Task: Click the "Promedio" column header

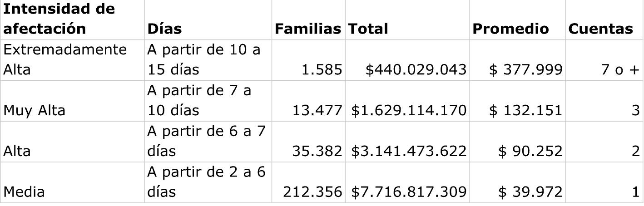Action: tap(510, 29)
